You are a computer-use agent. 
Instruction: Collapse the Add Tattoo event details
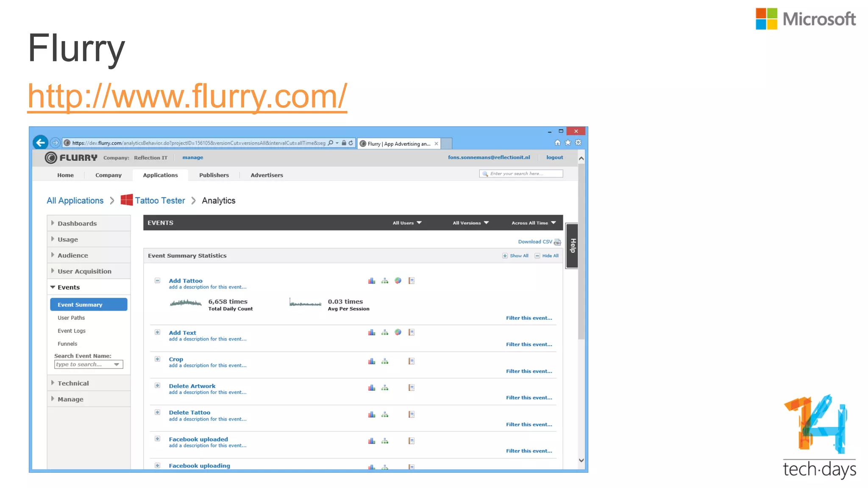click(157, 280)
